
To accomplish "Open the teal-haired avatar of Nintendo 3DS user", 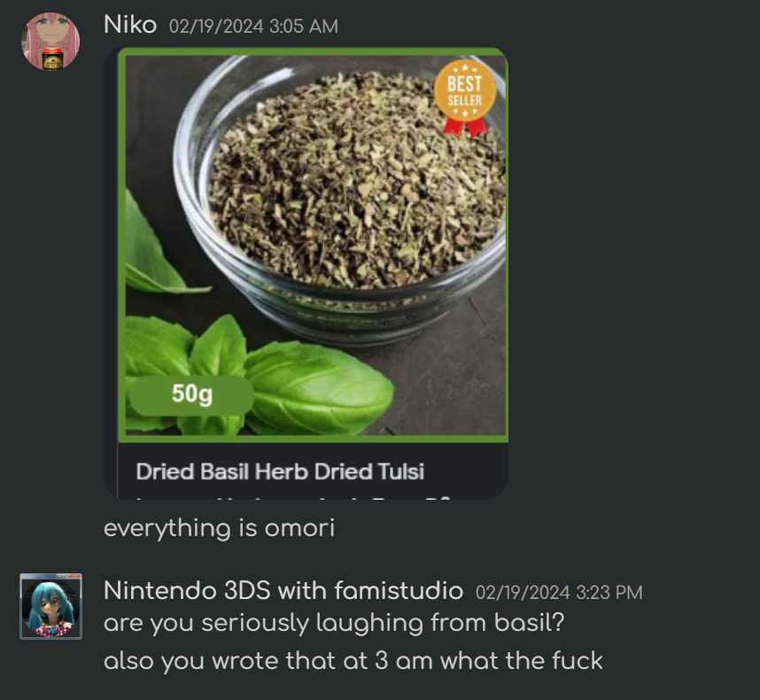I will pos(50,606).
